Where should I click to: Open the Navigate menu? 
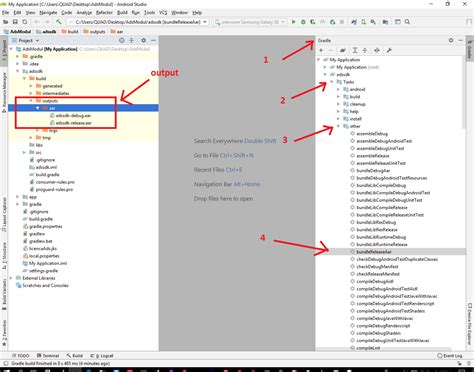pyautogui.click(x=48, y=13)
